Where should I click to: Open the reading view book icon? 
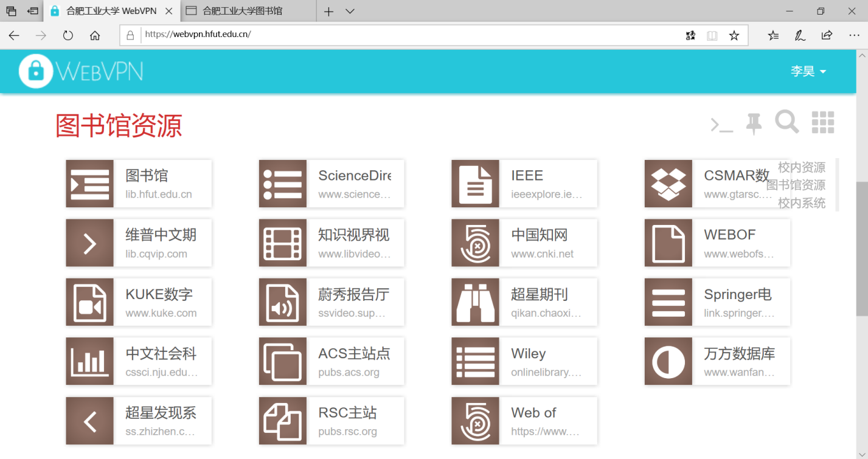tap(712, 35)
